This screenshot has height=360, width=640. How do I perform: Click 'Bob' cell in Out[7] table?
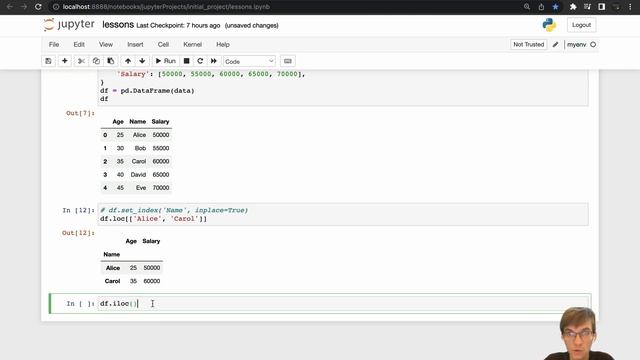(140, 148)
